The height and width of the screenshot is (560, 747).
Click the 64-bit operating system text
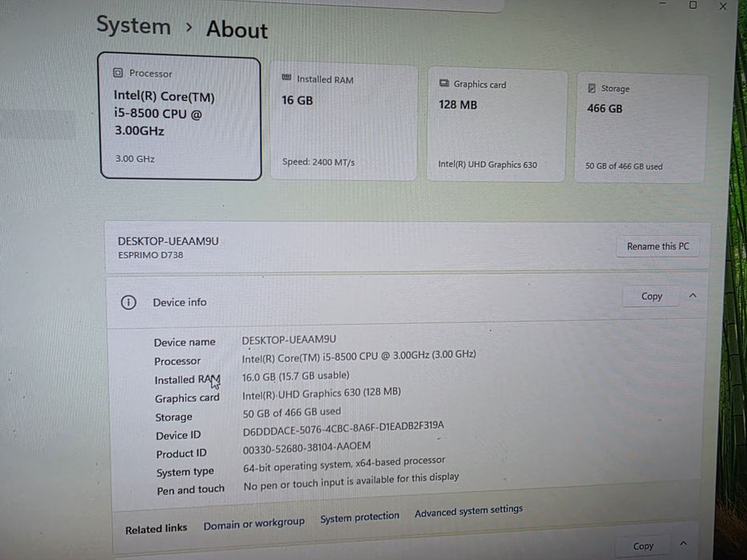pyautogui.click(x=344, y=464)
